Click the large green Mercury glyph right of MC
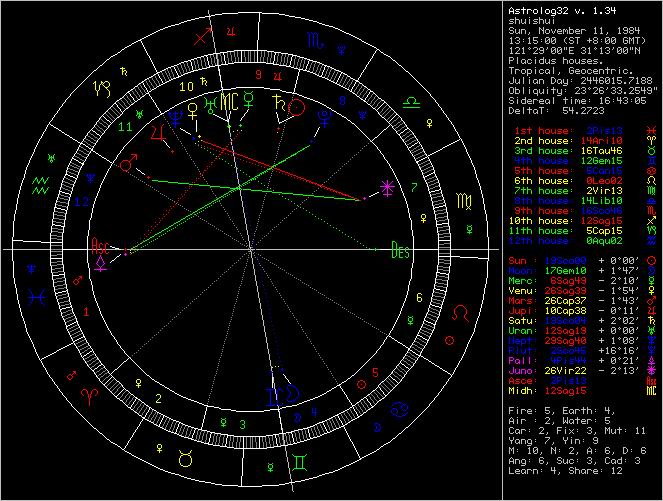 coord(249,99)
